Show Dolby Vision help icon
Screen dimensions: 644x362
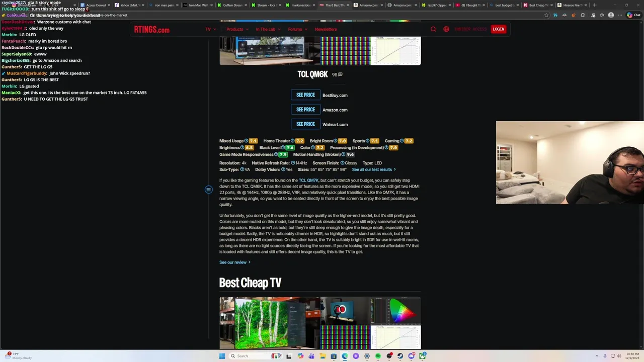[x=283, y=169]
